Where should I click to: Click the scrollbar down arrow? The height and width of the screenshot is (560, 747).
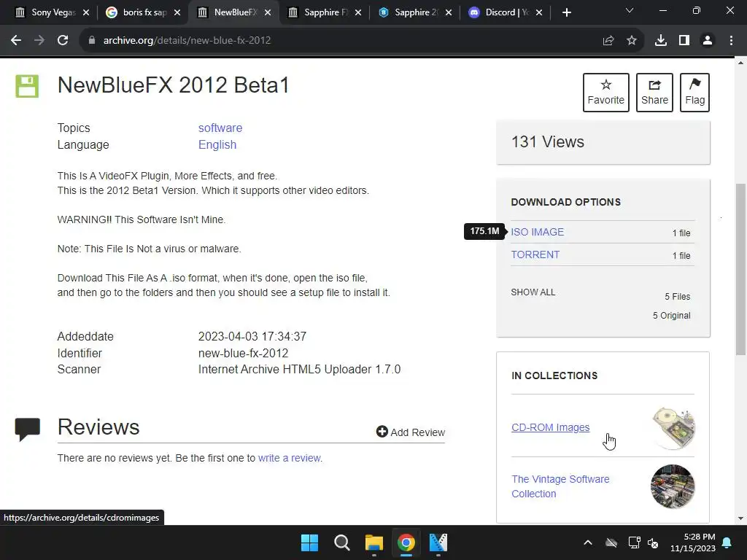740,518
